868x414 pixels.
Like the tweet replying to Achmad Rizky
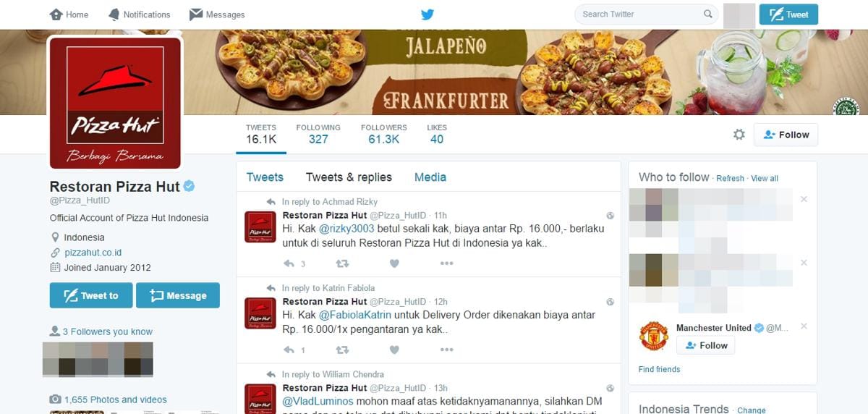coord(394,263)
